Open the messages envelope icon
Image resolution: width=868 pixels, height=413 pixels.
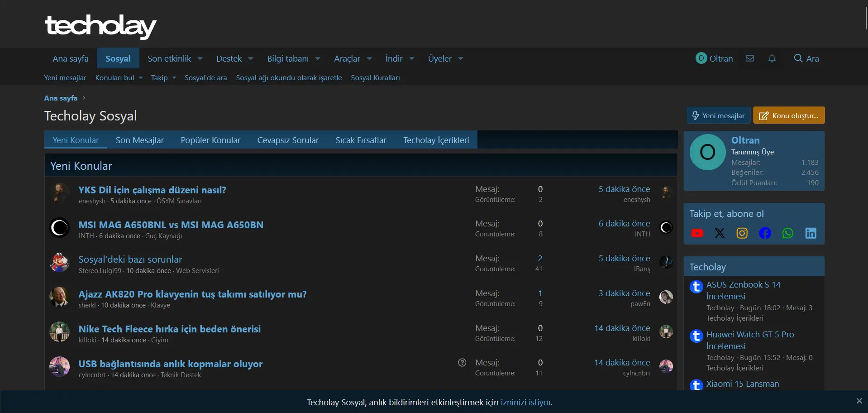coord(750,58)
